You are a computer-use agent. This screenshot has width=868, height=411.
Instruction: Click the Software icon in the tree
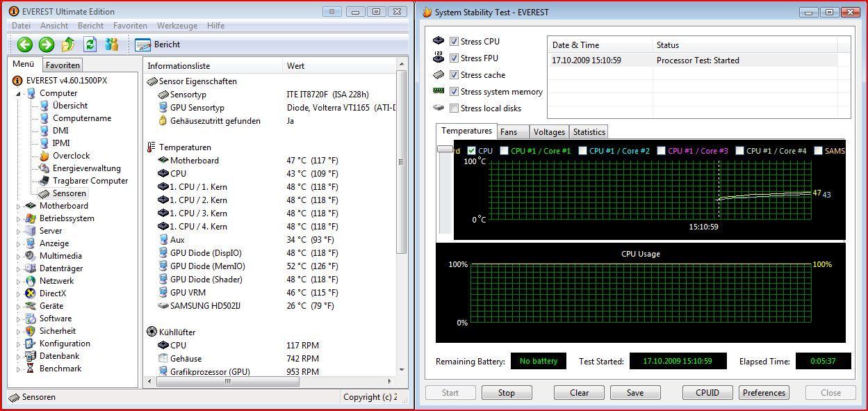click(x=31, y=319)
